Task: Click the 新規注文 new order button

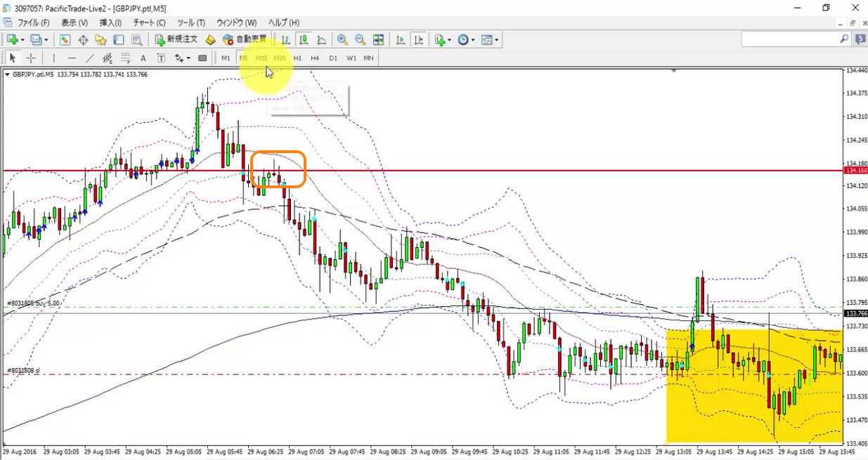Action: click(176, 39)
